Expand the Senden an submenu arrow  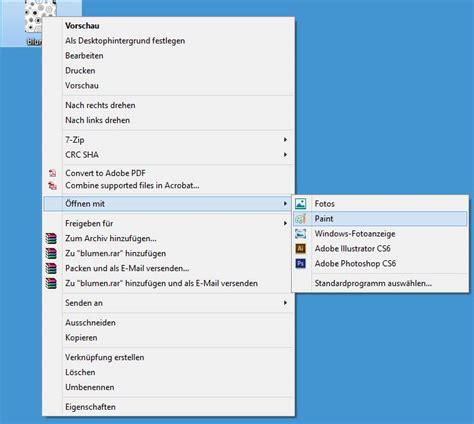(x=285, y=303)
